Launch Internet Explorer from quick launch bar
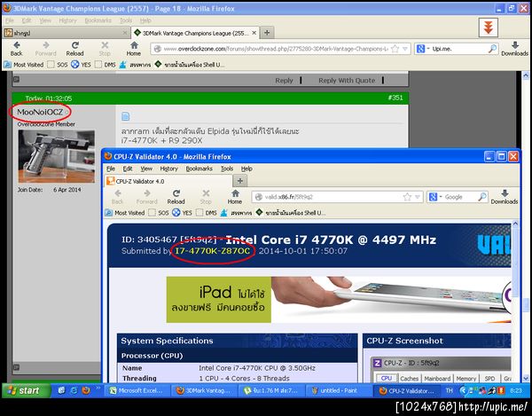 (x=74, y=390)
